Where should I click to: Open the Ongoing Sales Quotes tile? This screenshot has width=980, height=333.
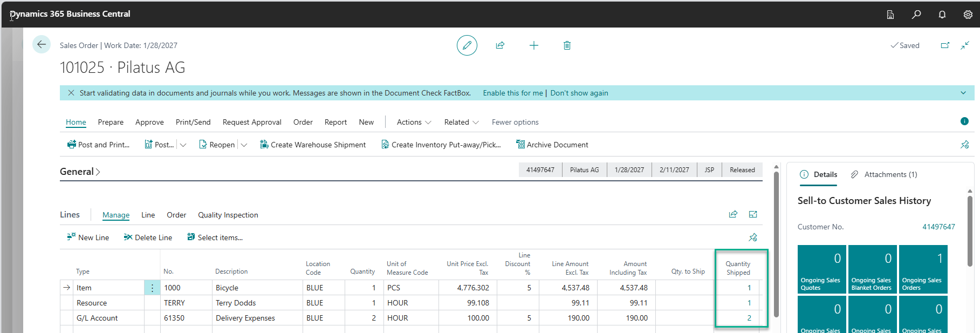(821, 269)
